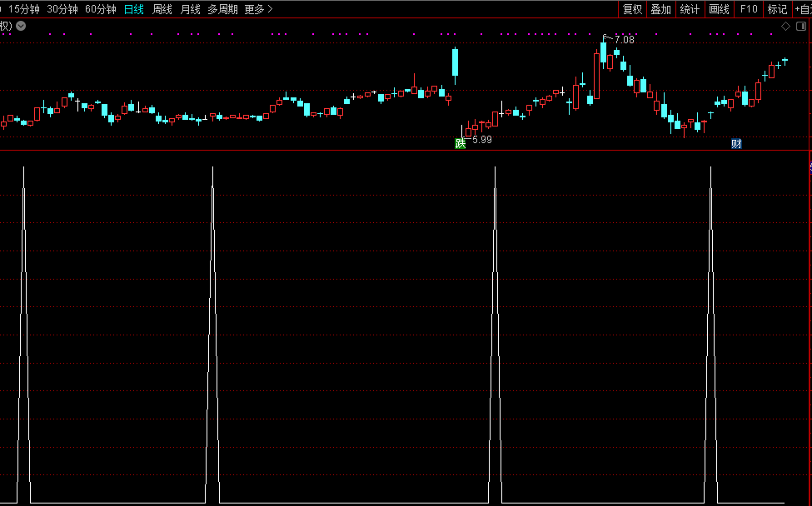Screen dimensions: 812x506
Task: Open the 画线 drawing tool
Action: (718, 9)
